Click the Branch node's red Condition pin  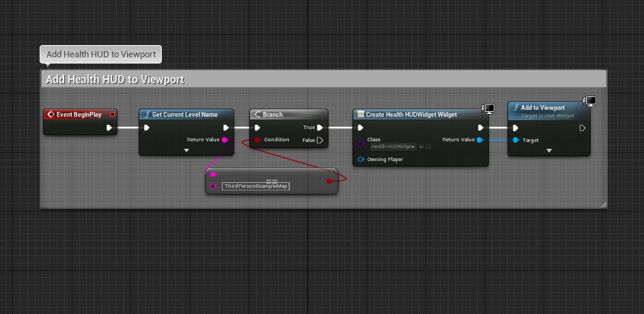coord(257,140)
